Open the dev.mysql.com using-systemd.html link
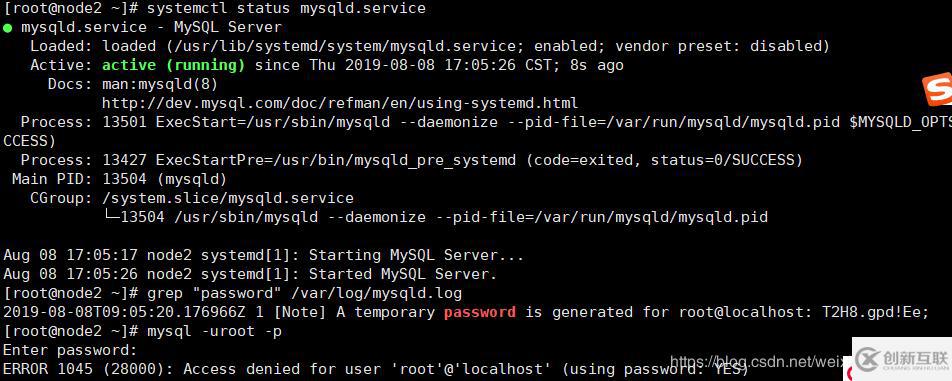 click(340, 103)
